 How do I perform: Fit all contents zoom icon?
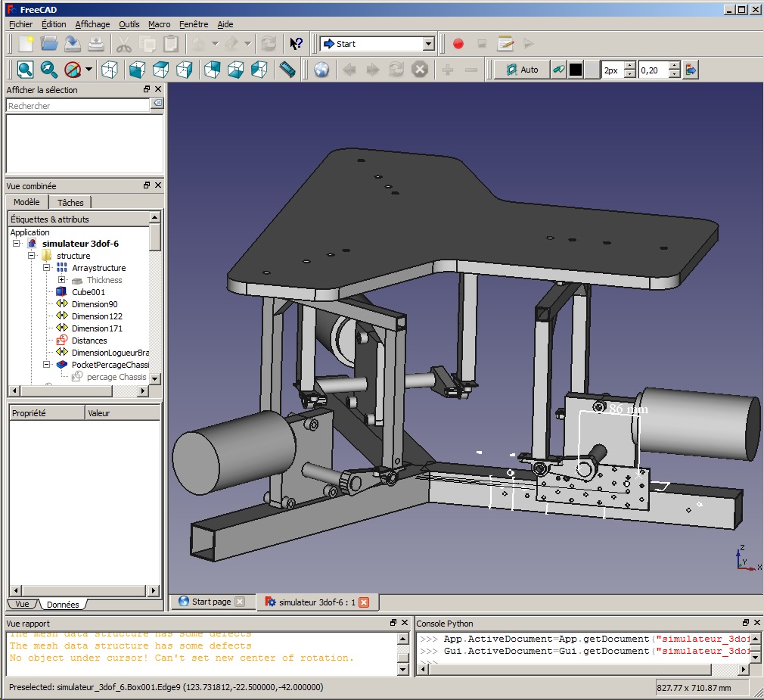[x=25, y=70]
